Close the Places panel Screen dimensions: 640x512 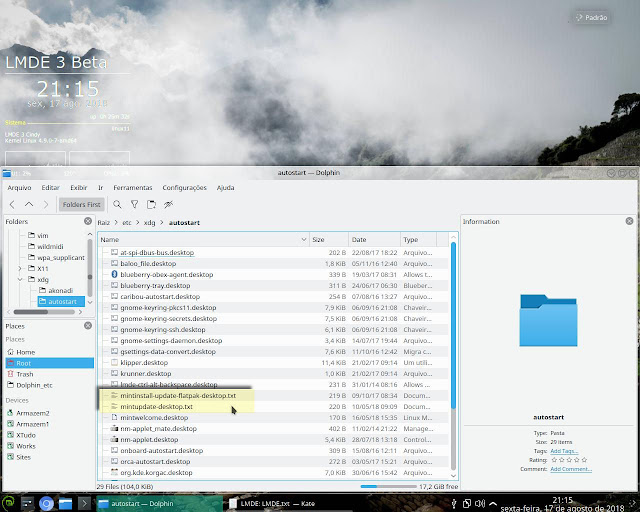click(x=88, y=326)
